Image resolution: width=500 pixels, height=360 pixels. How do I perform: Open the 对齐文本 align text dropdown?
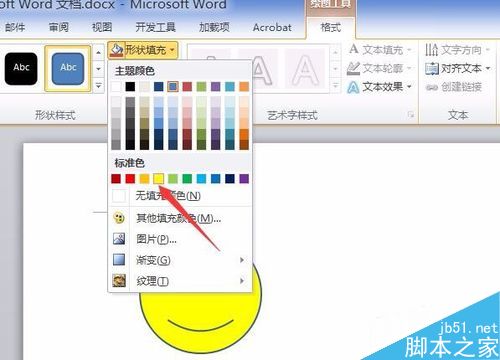click(x=457, y=69)
